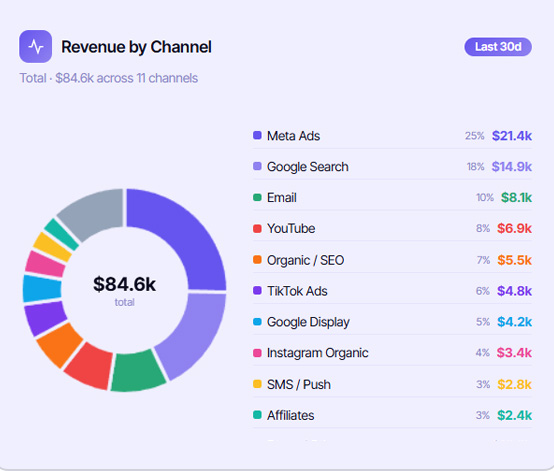Click the sky-blue donut segment
The width and height of the screenshot is (554, 471).
pos(42,289)
